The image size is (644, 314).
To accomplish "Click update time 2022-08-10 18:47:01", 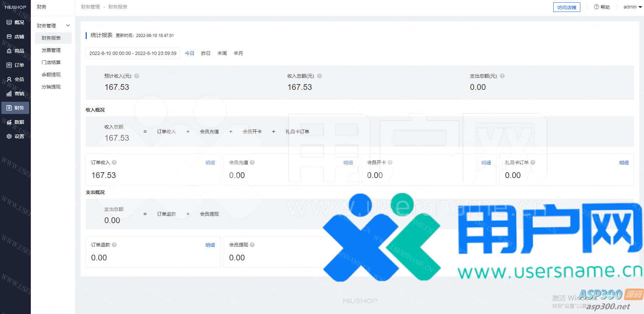I will pyautogui.click(x=155, y=35).
